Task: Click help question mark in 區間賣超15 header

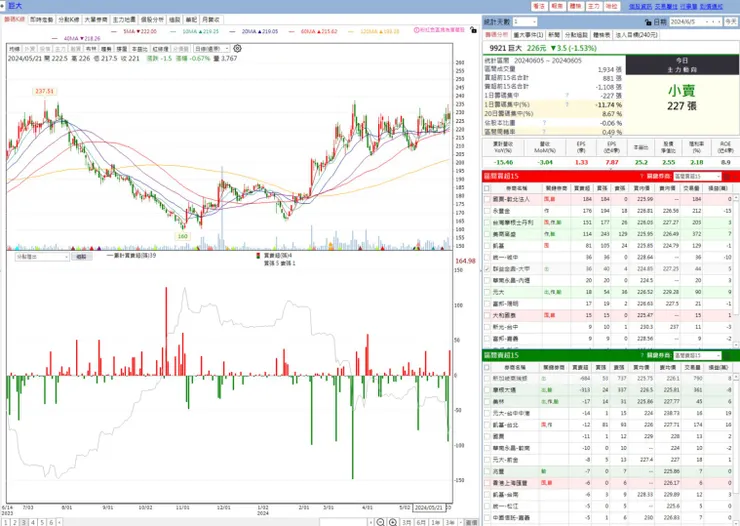Action: [642, 355]
